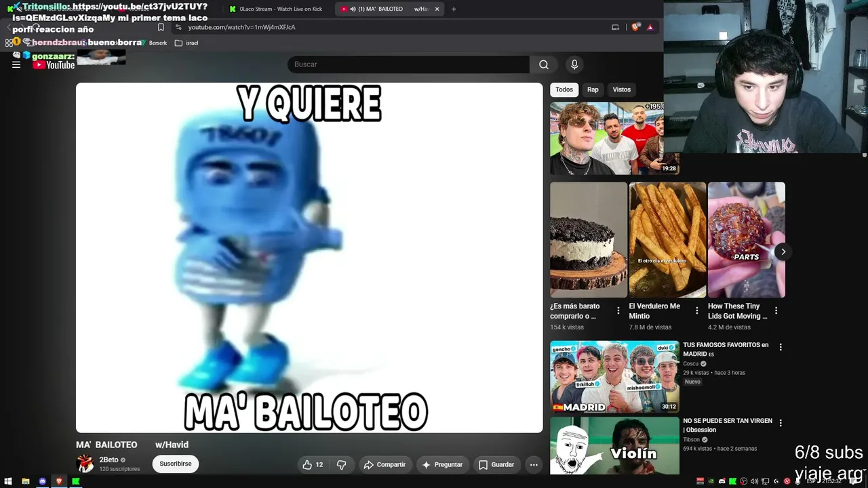Viewport: 868px width, 488px height.
Task: Open the '¿Es más barato comprarlo o ...' title
Action: click(575, 311)
